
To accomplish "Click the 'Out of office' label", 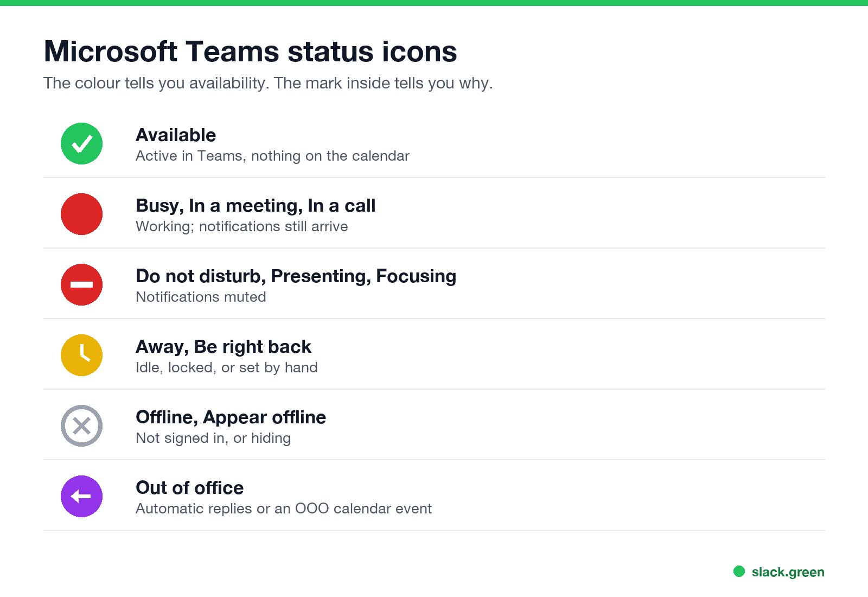I will point(189,487).
